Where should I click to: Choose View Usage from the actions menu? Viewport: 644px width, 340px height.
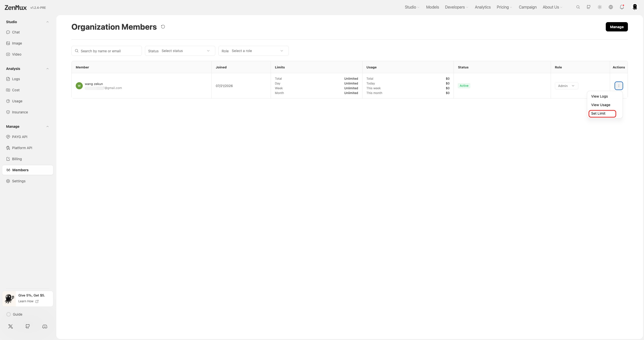(605, 105)
